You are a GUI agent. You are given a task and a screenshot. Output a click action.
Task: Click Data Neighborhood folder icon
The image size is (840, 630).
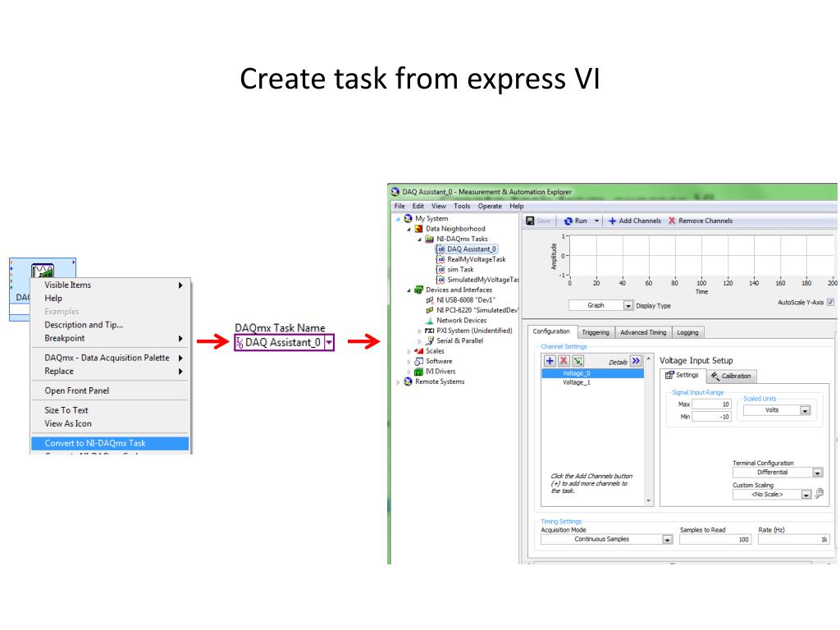[x=419, y=229]
